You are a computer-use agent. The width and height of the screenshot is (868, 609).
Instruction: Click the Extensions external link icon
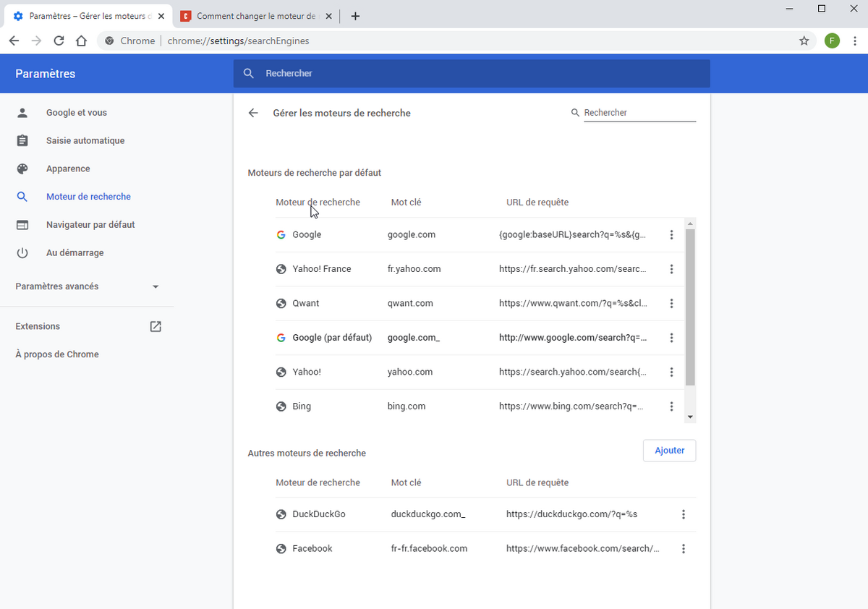[156, 326]
